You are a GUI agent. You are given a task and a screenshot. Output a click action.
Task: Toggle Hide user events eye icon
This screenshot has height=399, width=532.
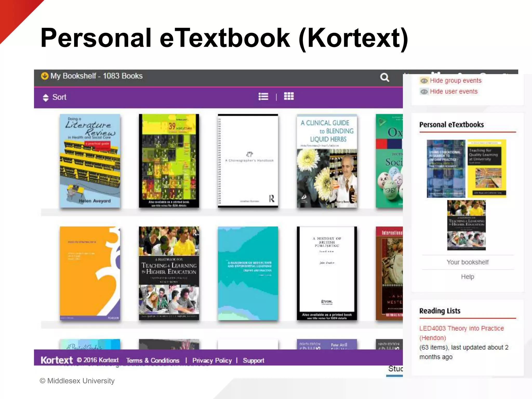click(x=424, y=92)
